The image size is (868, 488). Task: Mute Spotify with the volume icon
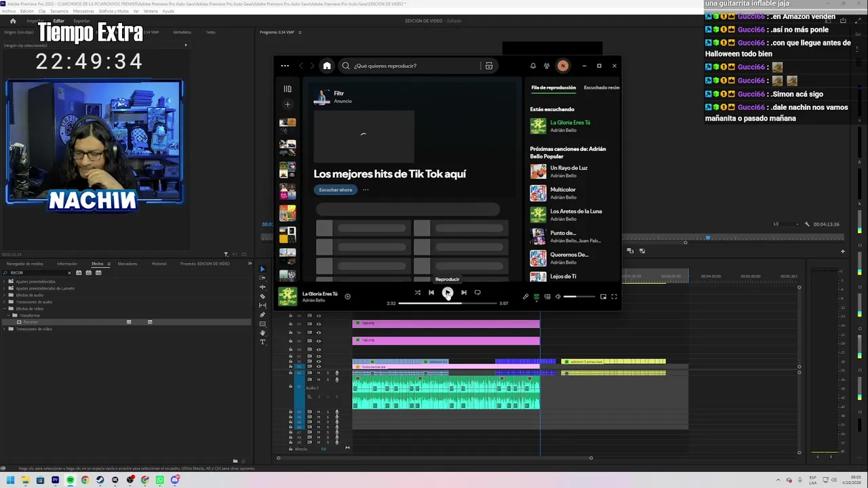(558, 296)
